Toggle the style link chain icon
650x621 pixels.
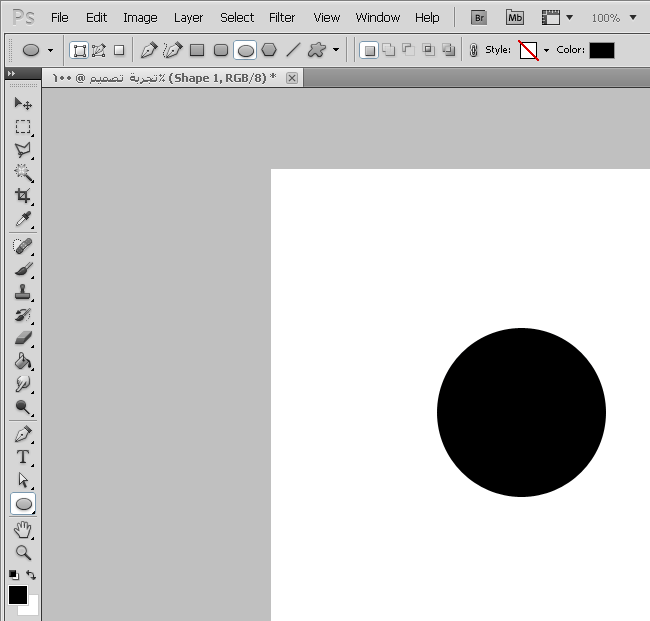click(x=472, y=50)
